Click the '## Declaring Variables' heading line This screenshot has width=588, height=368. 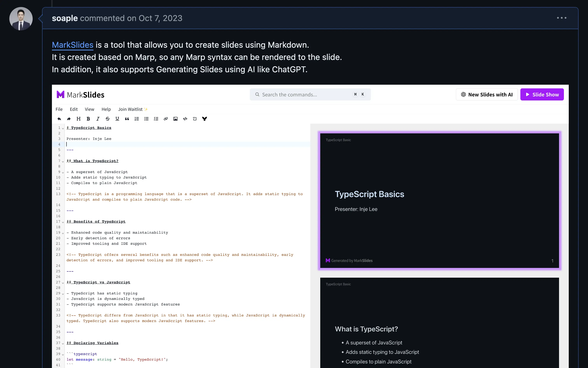pyautogui.click(x=93, y=343)
